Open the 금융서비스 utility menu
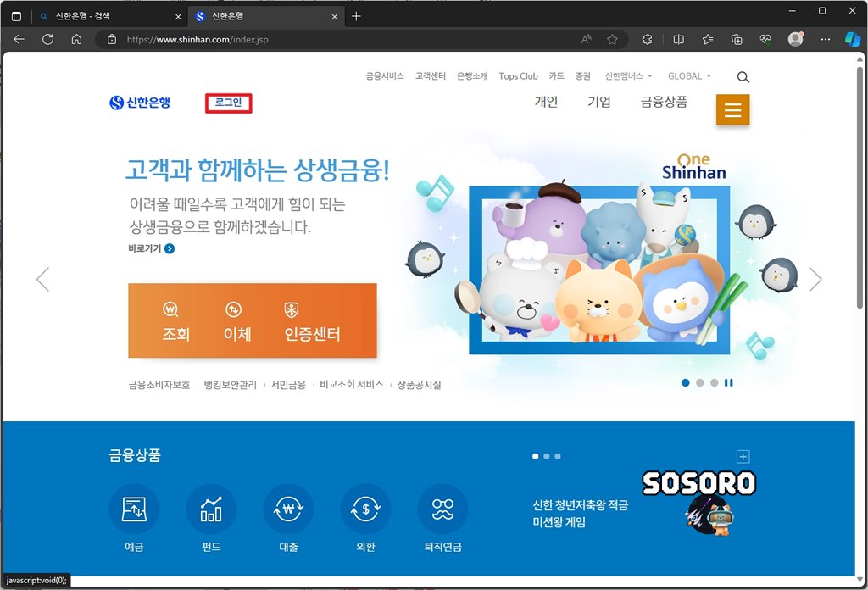This screenshot has height=590, width=868. point(385,76)
